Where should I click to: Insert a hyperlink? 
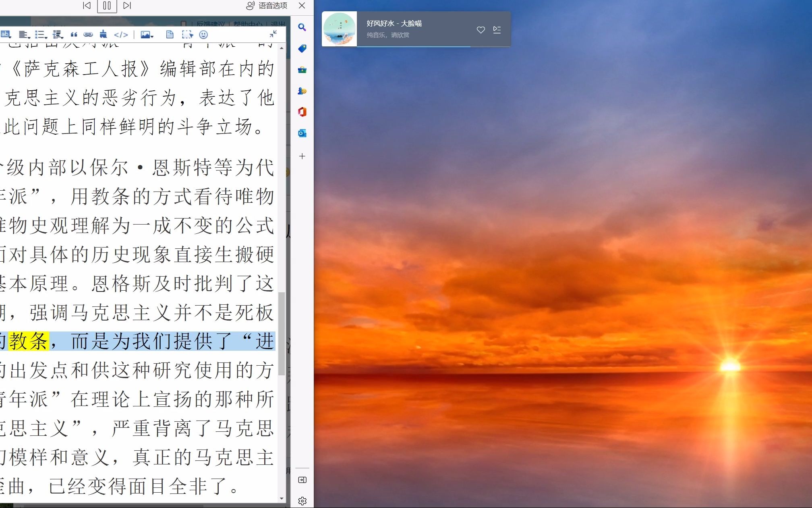coord(88,35)
